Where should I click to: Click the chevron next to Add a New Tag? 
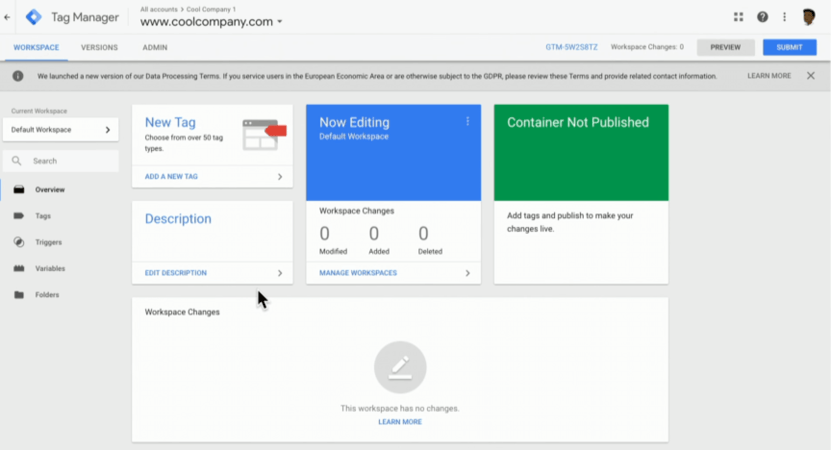pos(280,177)
